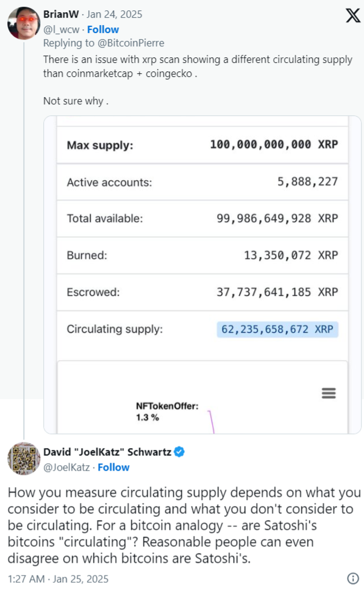This screenshot has height=589, width=364.
Task: Open the info icon near timestamp
Action: point(353,579)
